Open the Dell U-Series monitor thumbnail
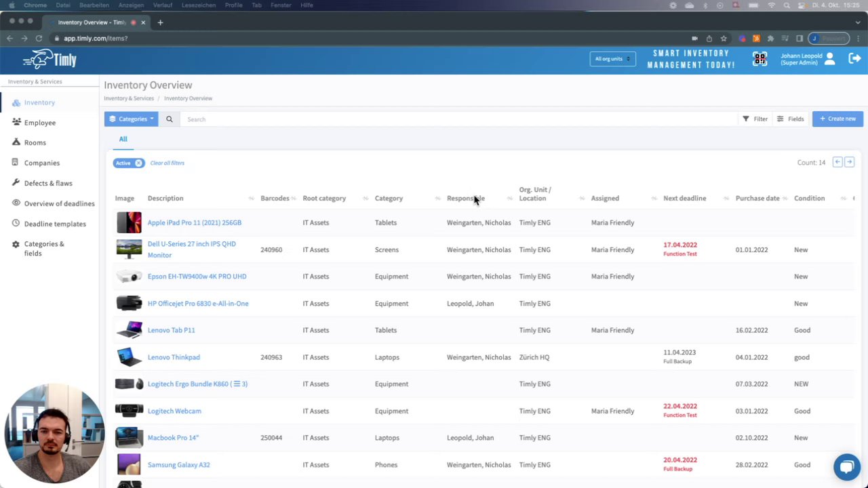Viewport: 868px width, 488px height. (129, 249)
